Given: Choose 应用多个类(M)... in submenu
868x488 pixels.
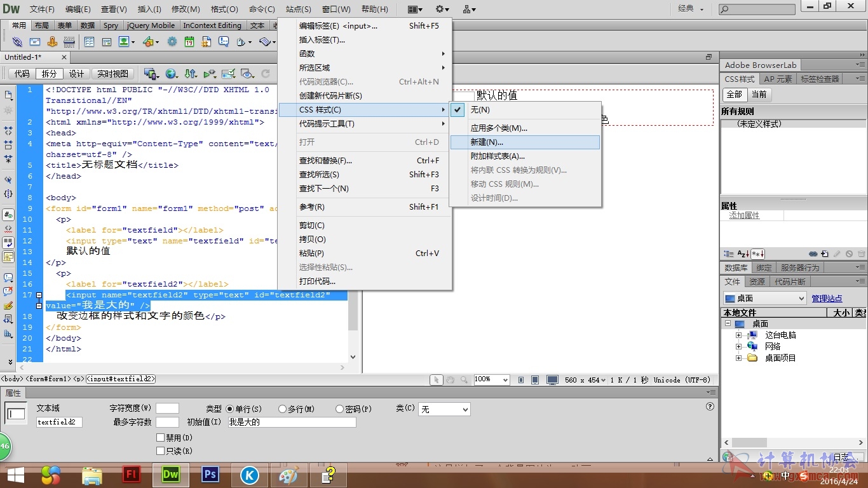Looking at the screenshot, I should tap(525, 128).
